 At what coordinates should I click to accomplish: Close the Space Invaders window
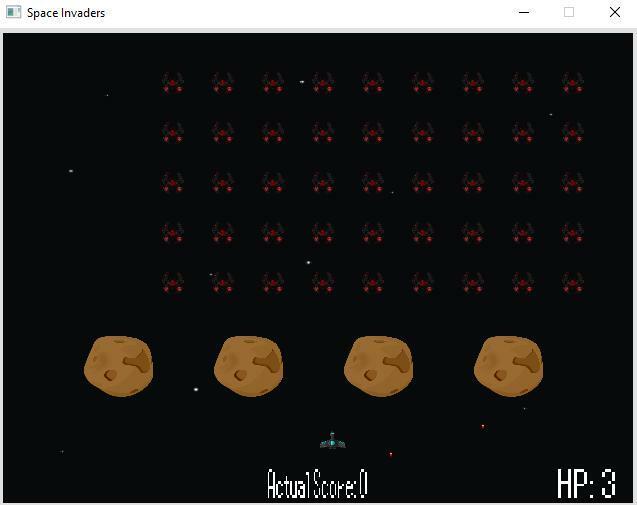pos(615,12)
